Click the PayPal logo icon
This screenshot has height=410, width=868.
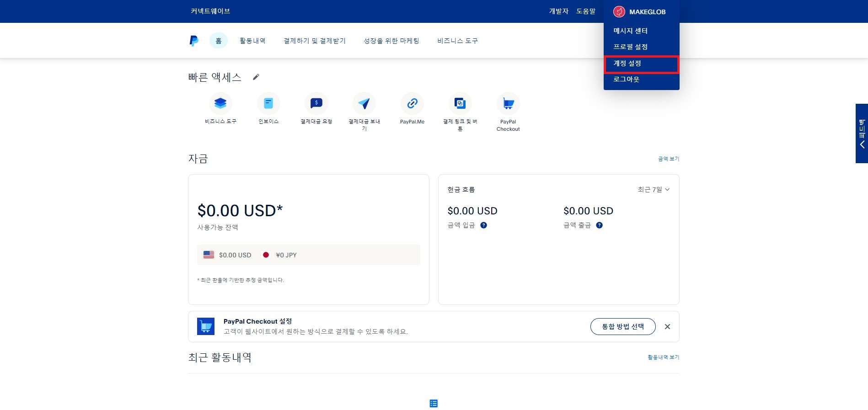pos(194,41)
